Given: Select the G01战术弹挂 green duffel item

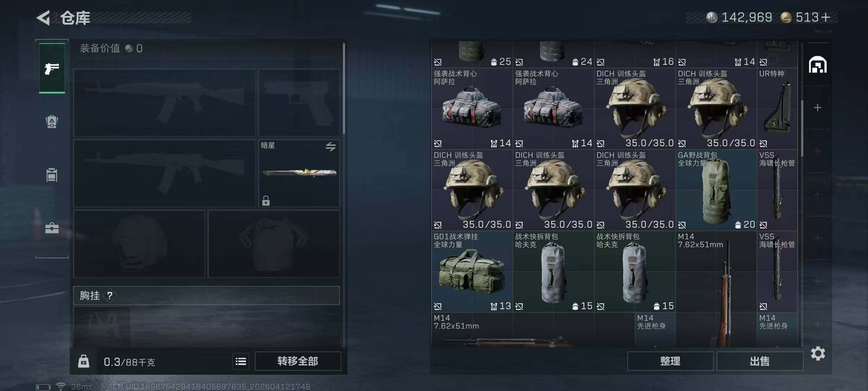Looking at the screenshot, I should [x=472, y=272].
